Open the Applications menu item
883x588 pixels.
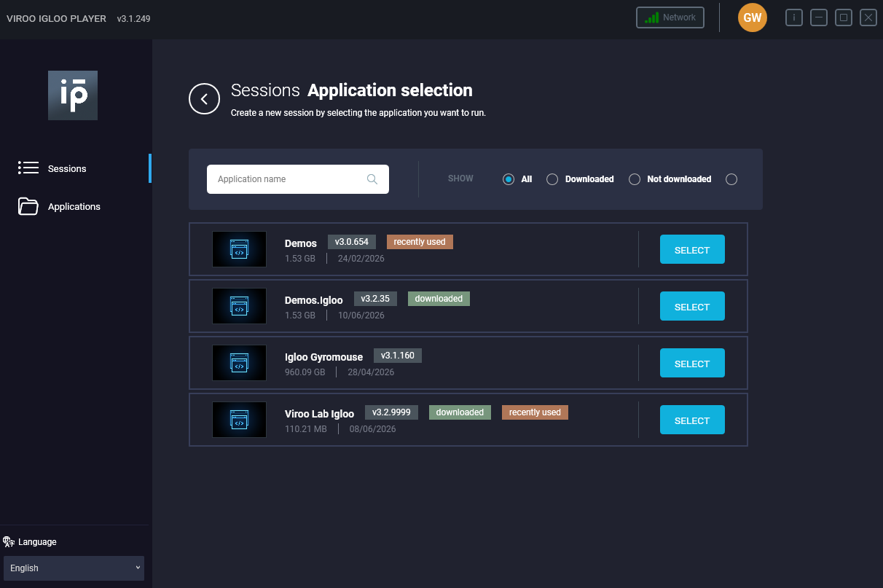click(74, 206)
